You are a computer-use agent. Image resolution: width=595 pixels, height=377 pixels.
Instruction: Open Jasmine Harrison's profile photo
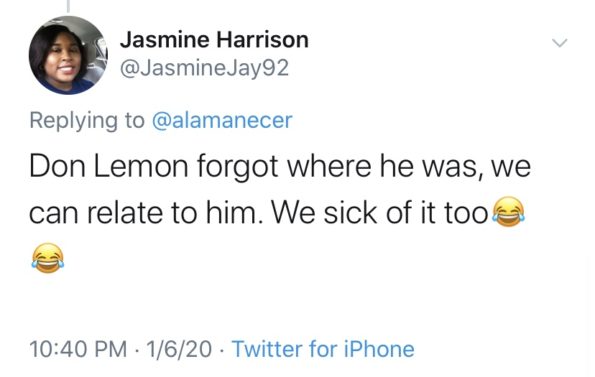[68, 55]
